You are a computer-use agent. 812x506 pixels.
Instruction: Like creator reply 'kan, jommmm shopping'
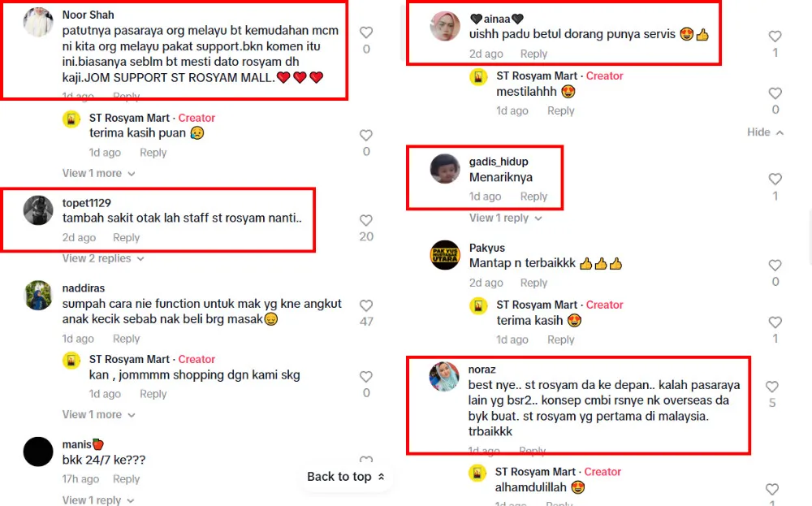tap(366, 377)
